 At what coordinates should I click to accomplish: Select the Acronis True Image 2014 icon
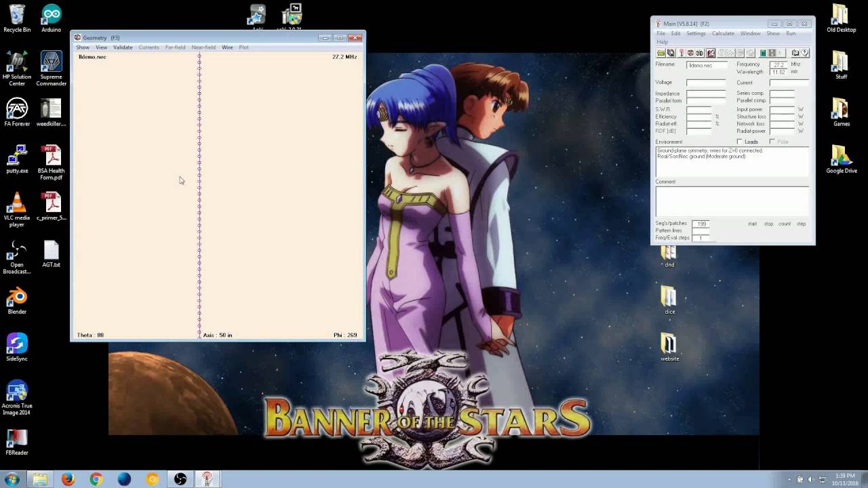coord(17,397)
